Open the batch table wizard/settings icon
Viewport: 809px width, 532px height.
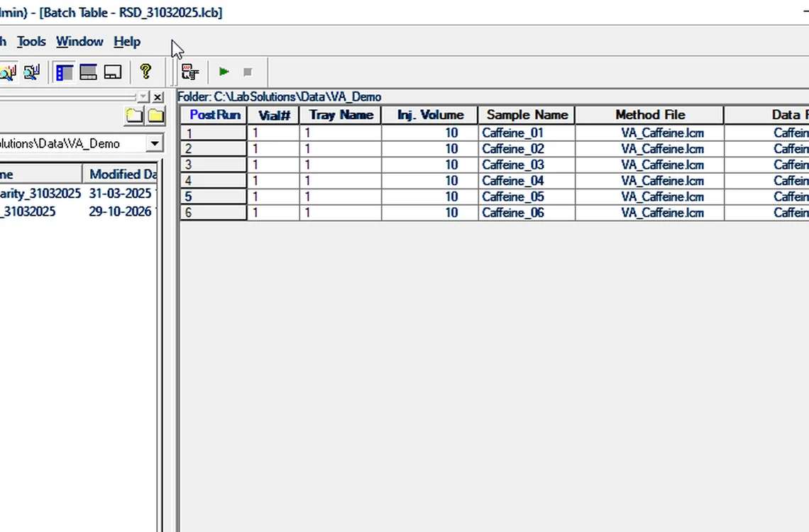click(x=190, y=72)
